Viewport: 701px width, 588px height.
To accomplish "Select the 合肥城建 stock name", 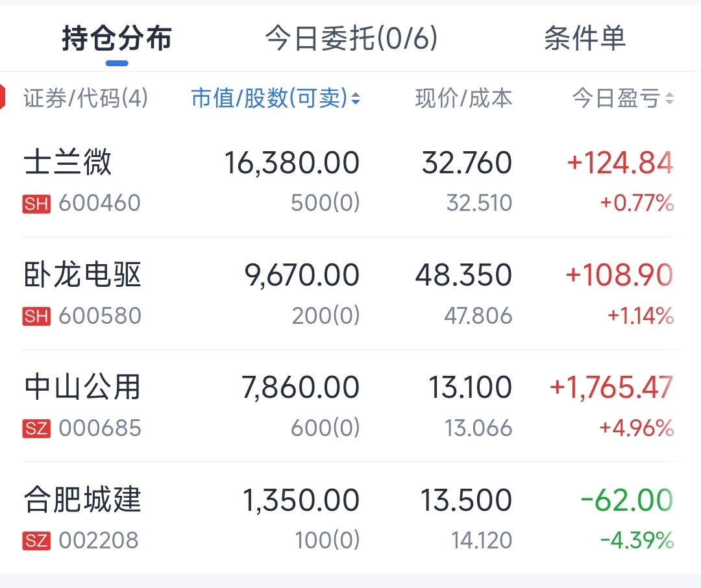I will 82,500.
